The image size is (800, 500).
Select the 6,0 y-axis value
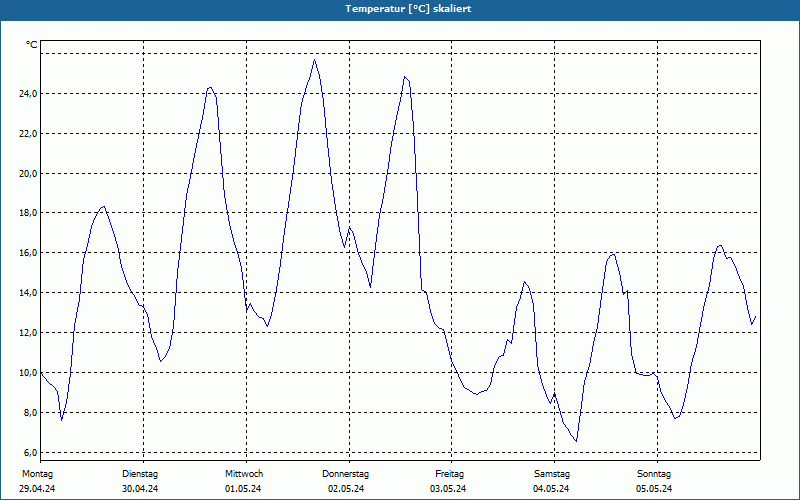[x=30, y=453]
